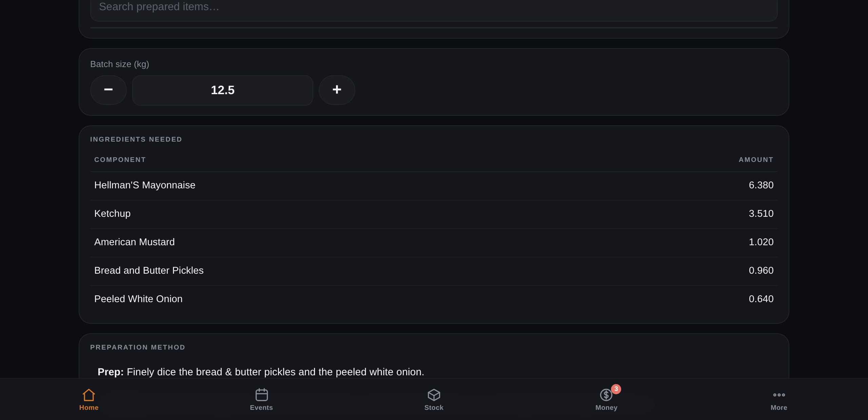This screenshot has height=420, width=868.
Task: Select the Ketchup ingredient row
Action: point(434,214)
